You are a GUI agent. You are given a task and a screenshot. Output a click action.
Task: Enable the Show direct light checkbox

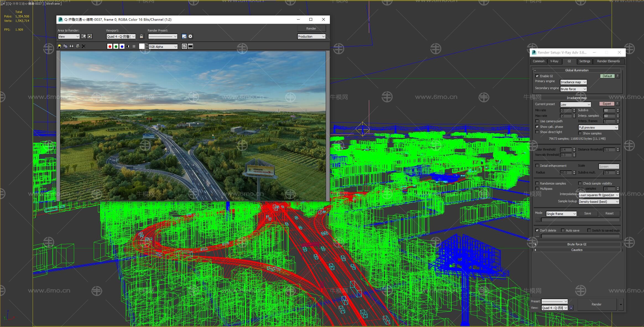point(537,132)
